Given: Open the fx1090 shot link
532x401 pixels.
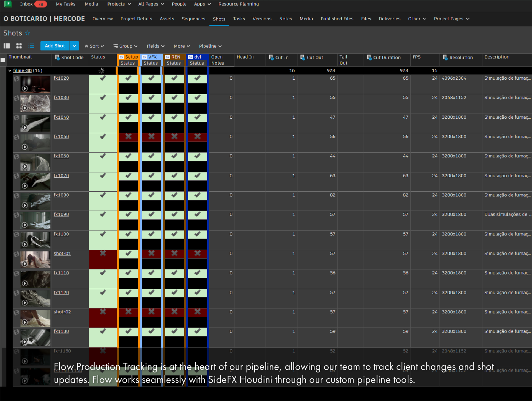Looking at the screenshot, I should coord(61,215).
